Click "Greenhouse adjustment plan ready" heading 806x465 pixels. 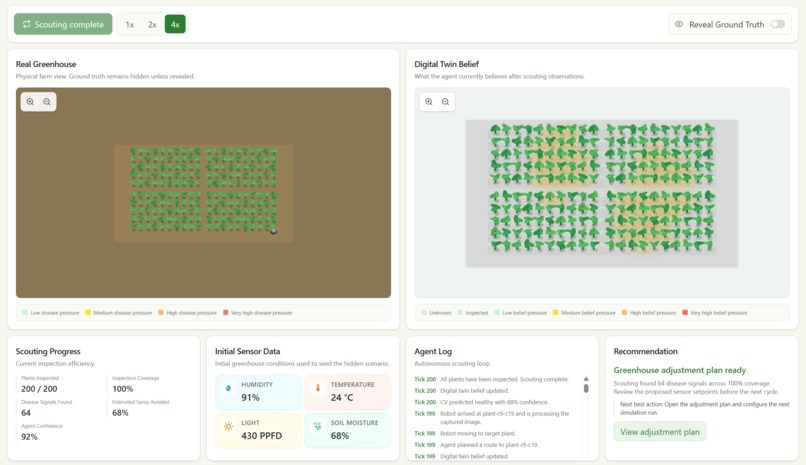pos(680,370)
